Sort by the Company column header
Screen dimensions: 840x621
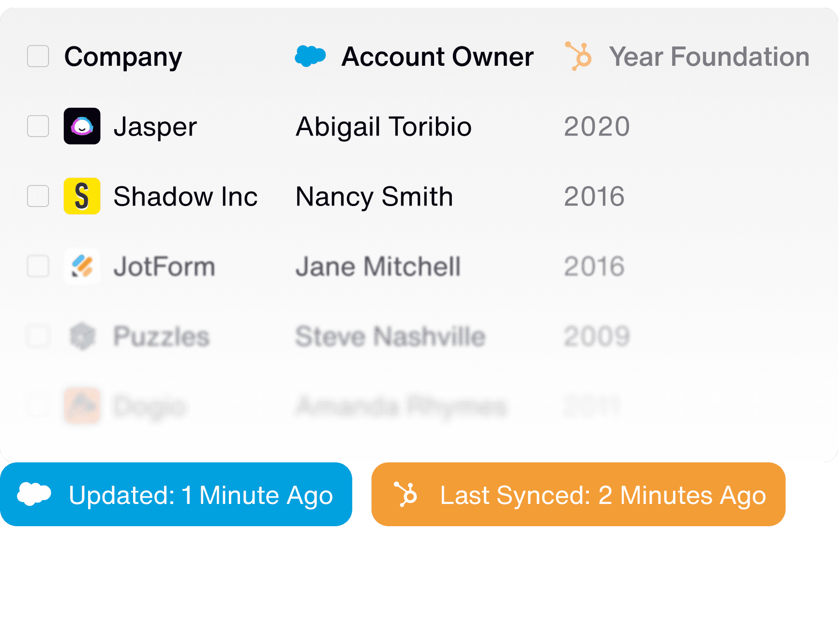[x=123, y=57]
